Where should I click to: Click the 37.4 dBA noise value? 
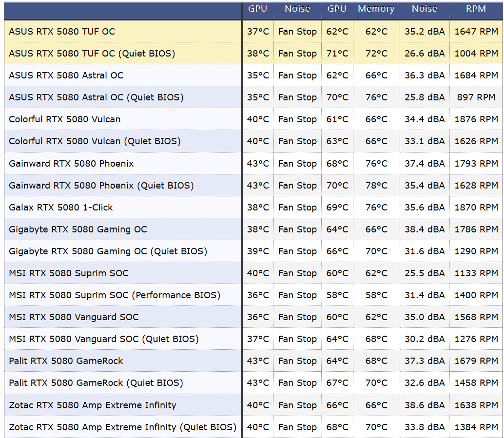tap(425, 163)
